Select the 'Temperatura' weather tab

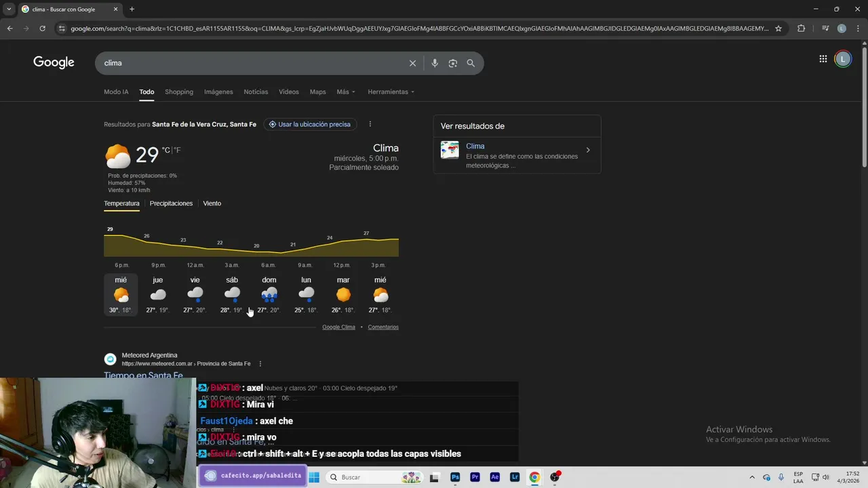[x=121, y=203]
